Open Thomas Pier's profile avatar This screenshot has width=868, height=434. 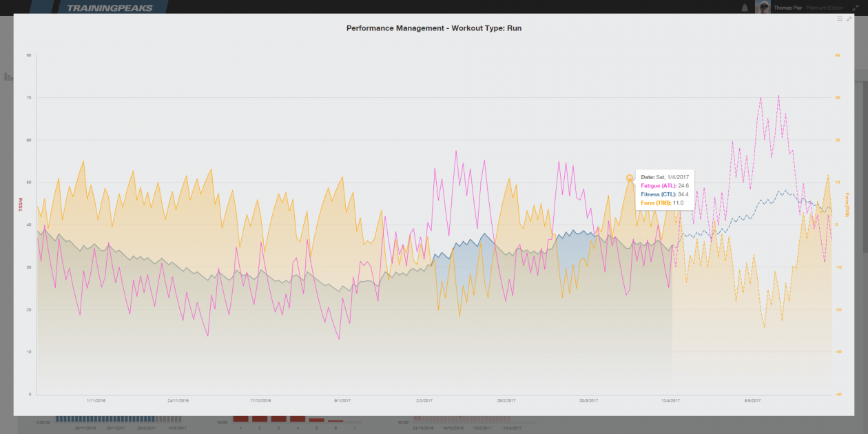tap(762, 7)
